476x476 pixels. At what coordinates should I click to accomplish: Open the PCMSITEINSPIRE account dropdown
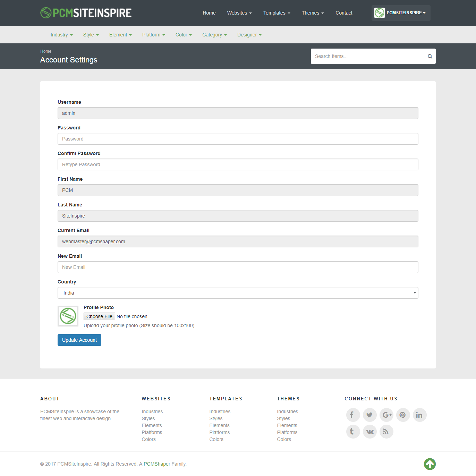click(401, 13)
